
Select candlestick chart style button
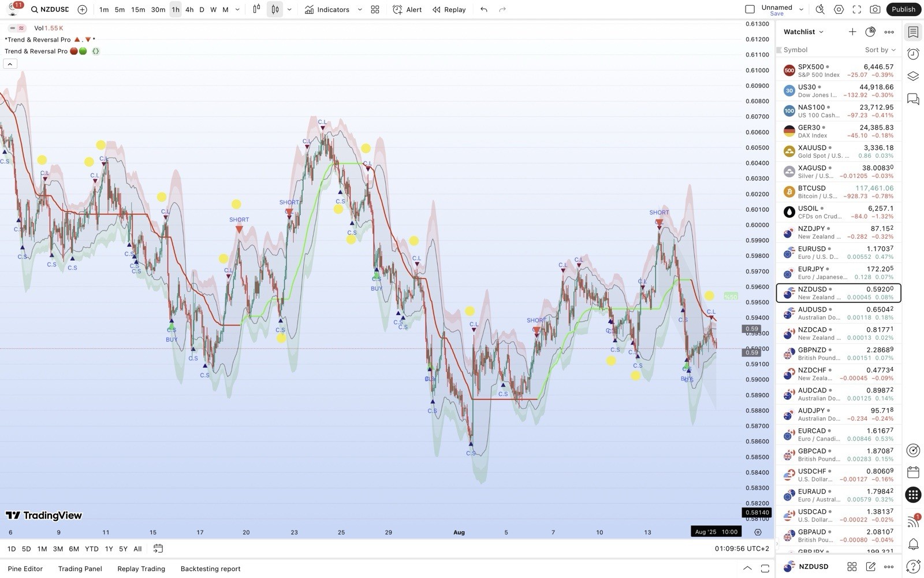click(275, 9)
